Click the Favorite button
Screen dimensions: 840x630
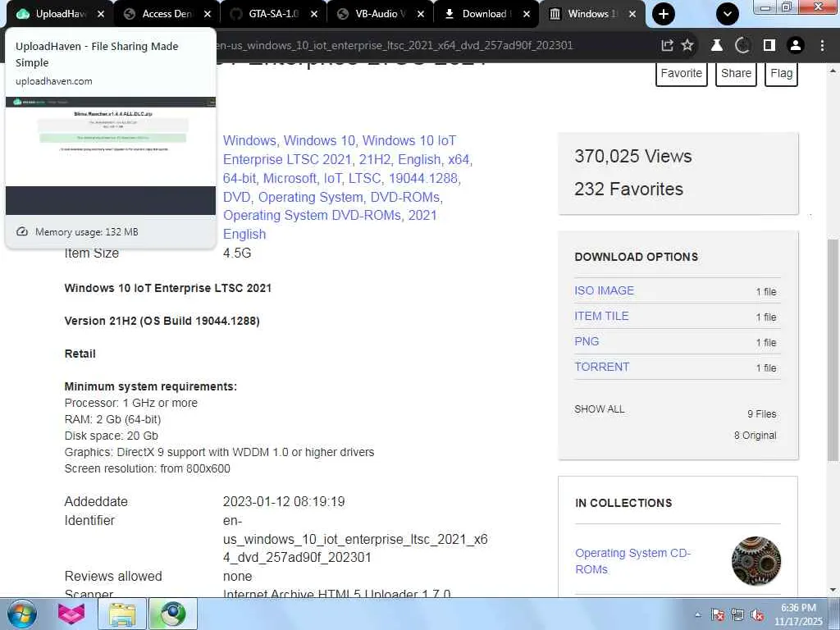coord(682,73)
